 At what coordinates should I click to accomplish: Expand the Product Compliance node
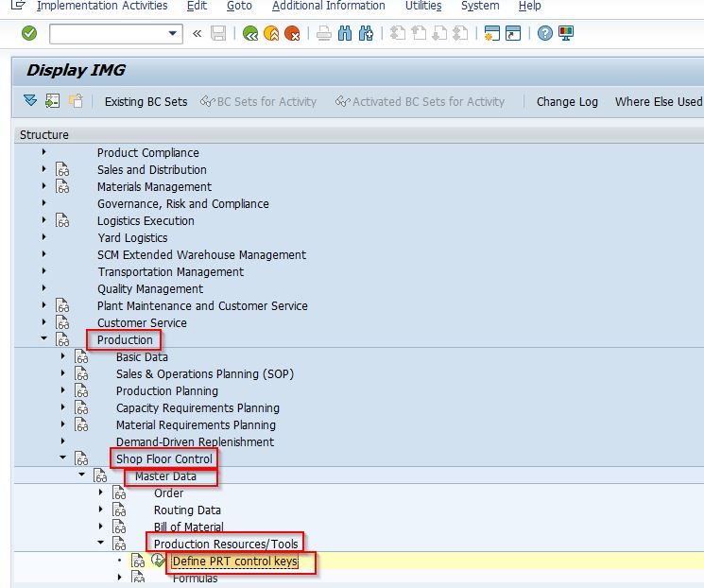tap(43, 152)
